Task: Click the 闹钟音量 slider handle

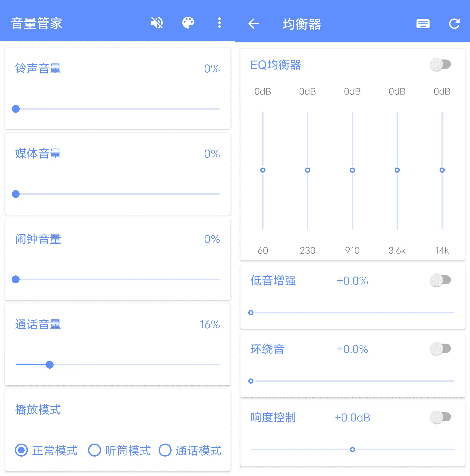Action: pos(16,279)
